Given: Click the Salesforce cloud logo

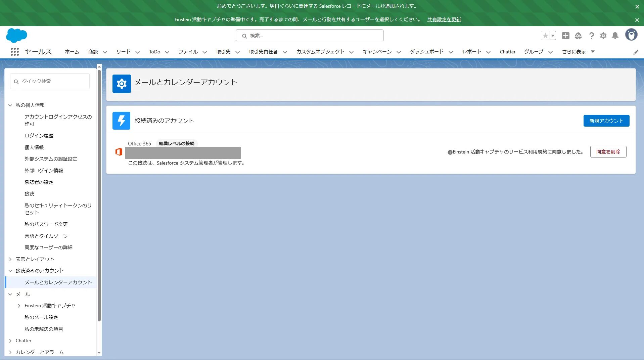Looking at the screenshot, I should click(16, 35).
